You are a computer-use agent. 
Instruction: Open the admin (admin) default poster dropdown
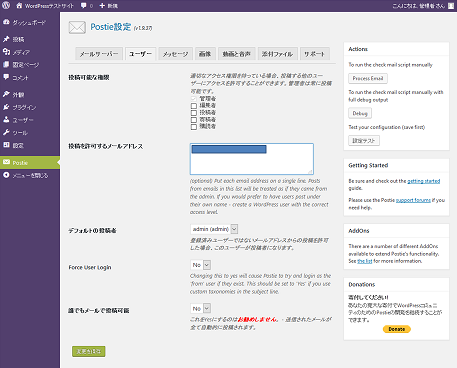(x=214, y=229)
